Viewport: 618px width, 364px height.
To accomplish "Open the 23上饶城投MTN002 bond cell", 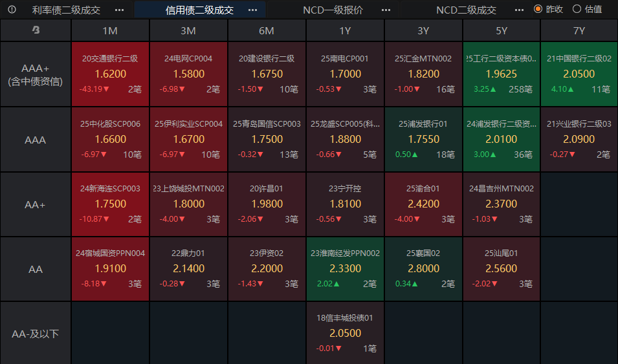I will coord(188,204).
